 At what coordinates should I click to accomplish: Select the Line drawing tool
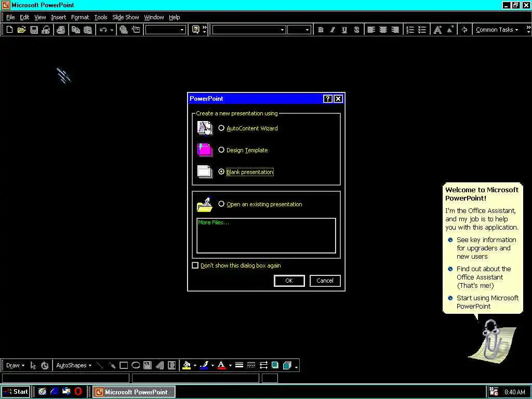pos(100,365)
